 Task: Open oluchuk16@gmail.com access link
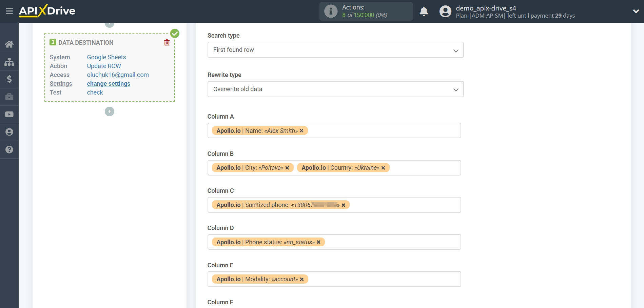[x=118, y=75]
